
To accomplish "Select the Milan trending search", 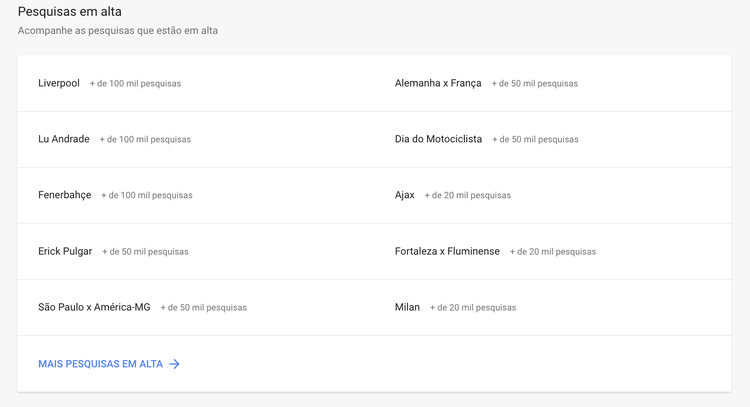I will click(407, 307).
